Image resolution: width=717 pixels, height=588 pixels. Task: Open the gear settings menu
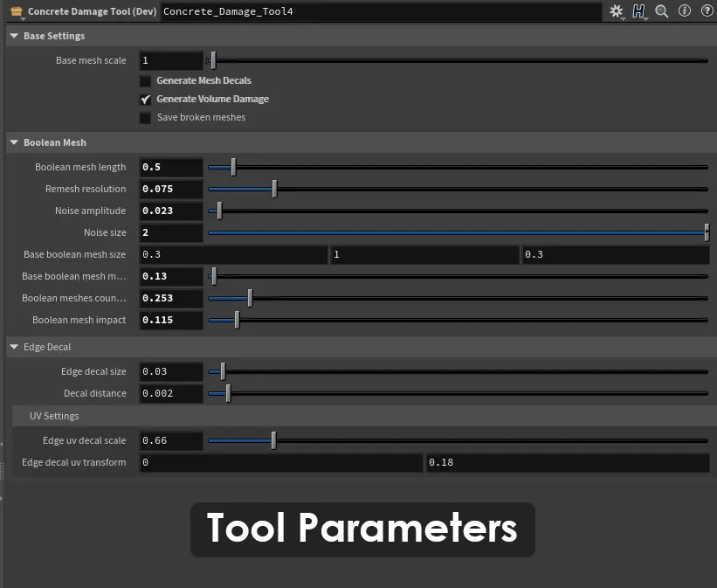[617, 11]
